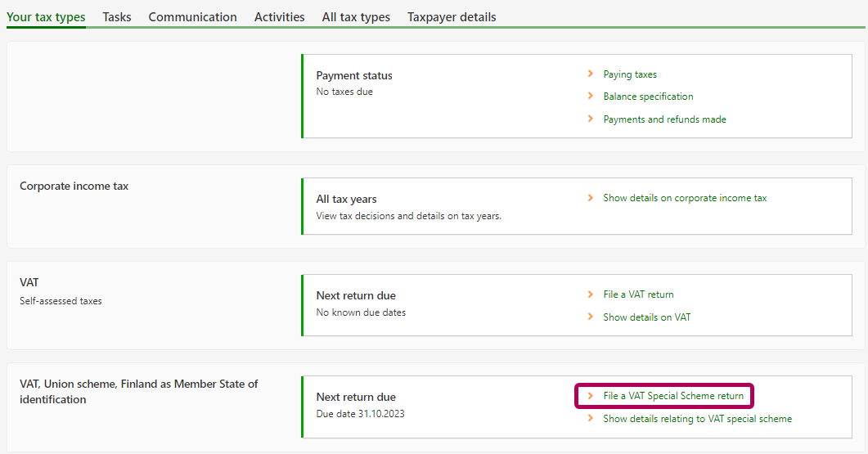Open the All tax types tab
Image resolution: width=868 pixels, height=454 pixels.
click(x=356, y=17)
